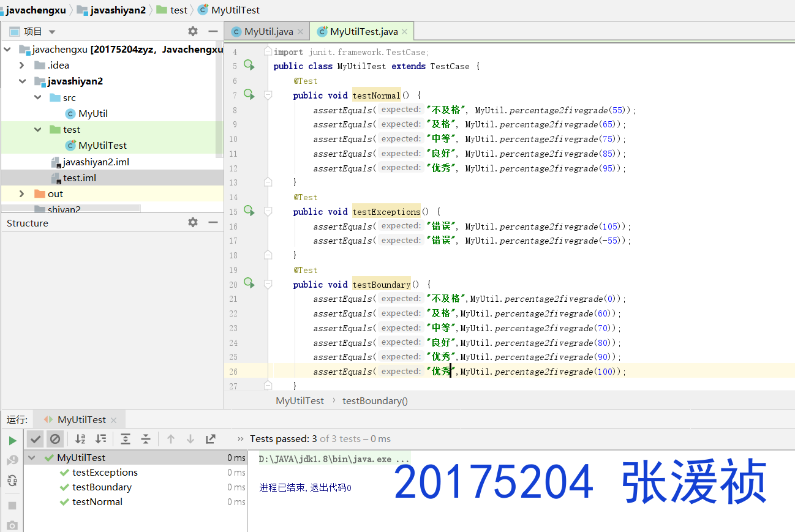Select testExceptions in the test results
The width and height of the screenshot is (795, 532).
105,473
